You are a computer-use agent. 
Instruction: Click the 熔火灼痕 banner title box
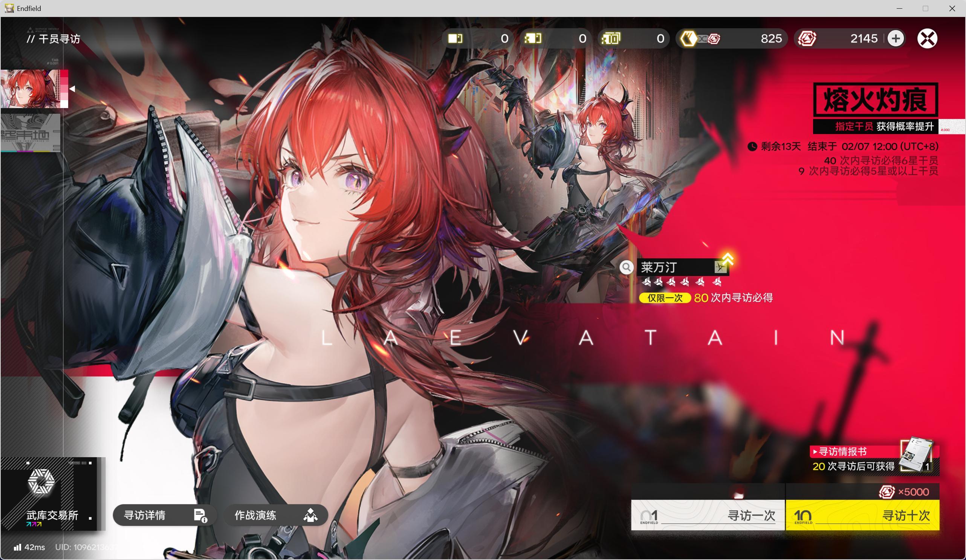[875, 100]
